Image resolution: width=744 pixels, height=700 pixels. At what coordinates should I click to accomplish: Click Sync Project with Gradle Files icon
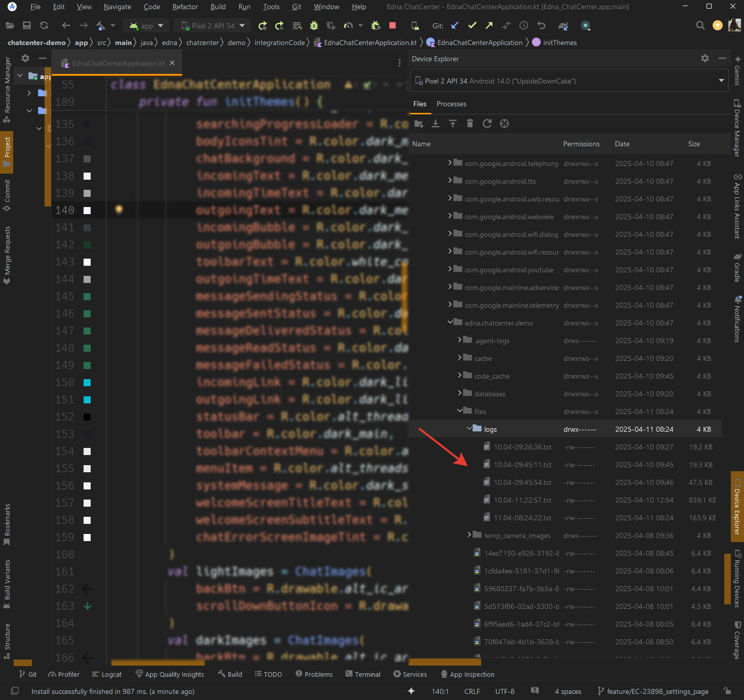563,26
